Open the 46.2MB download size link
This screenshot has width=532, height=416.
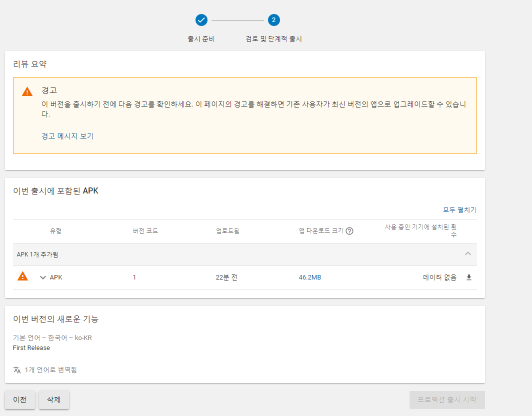pos(310,277)
